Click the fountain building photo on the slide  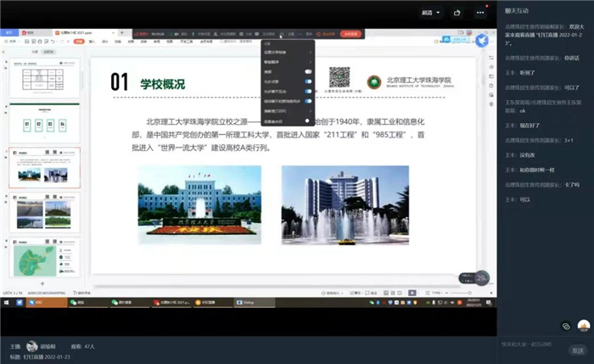[345, 205]
